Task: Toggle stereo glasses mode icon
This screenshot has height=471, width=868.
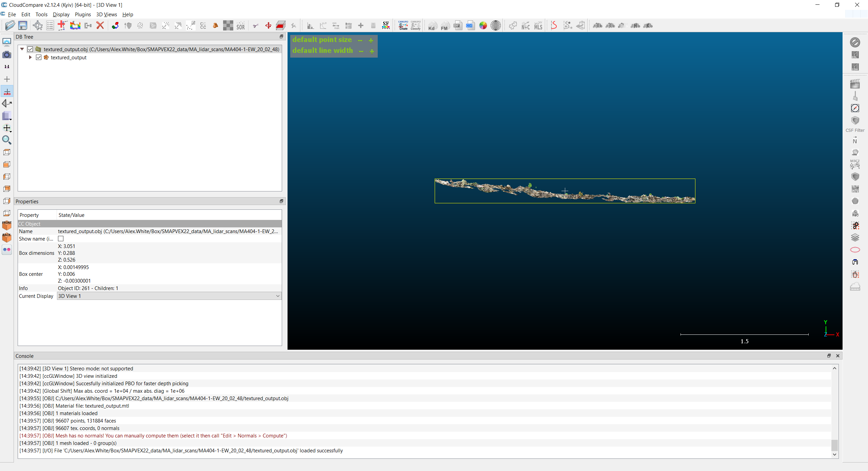Action: coord(7,250)
